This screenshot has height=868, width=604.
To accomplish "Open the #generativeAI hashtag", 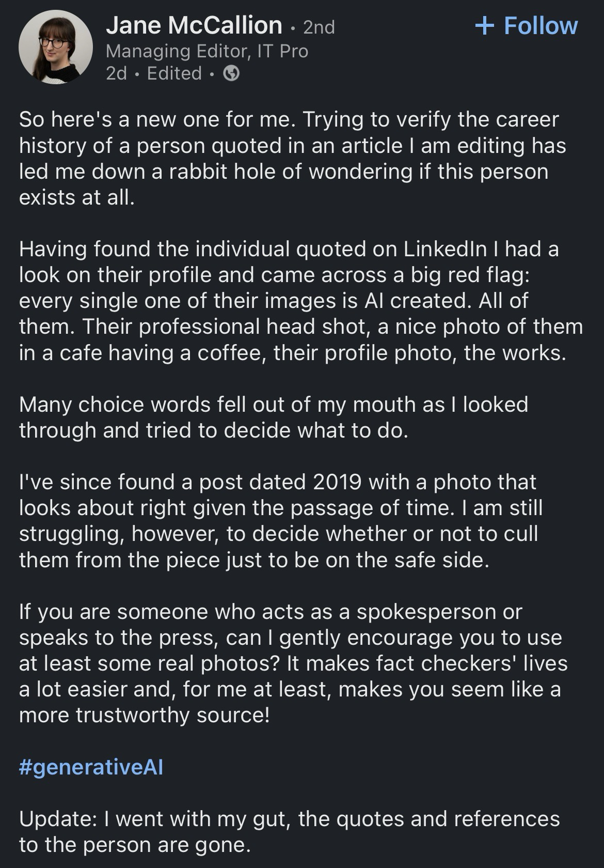I will click(91, 767).
